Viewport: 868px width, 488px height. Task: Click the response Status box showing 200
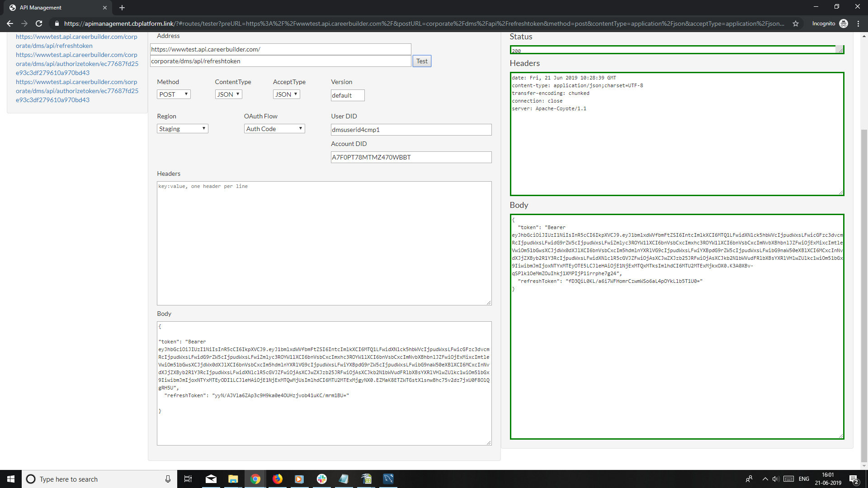(x=677, y=50)
